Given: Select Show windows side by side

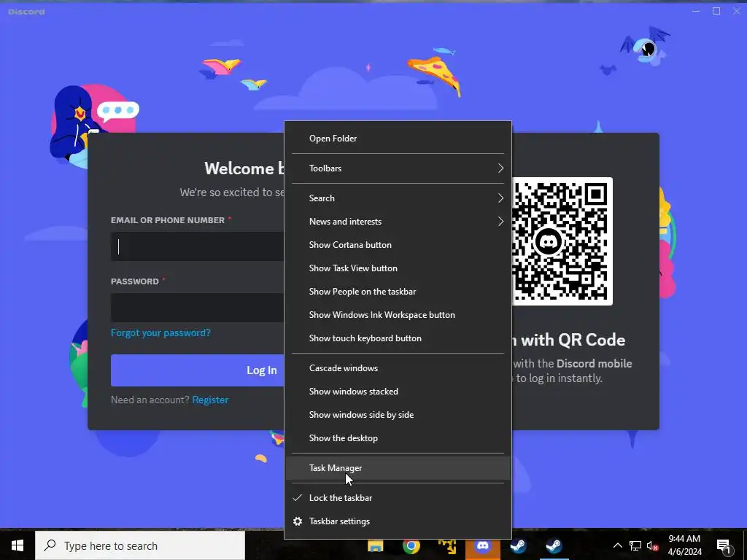Looking at the screenshot, I should [x=398, y=415].
